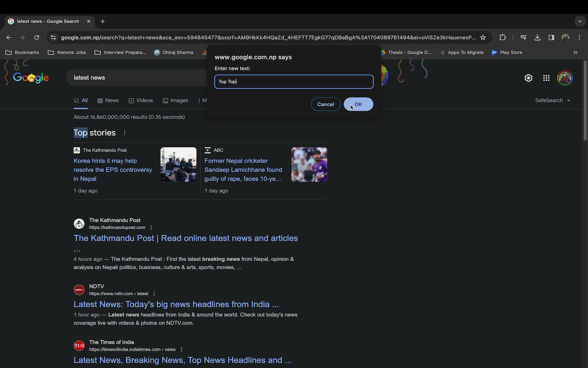Reload the current page

point(36,37)
